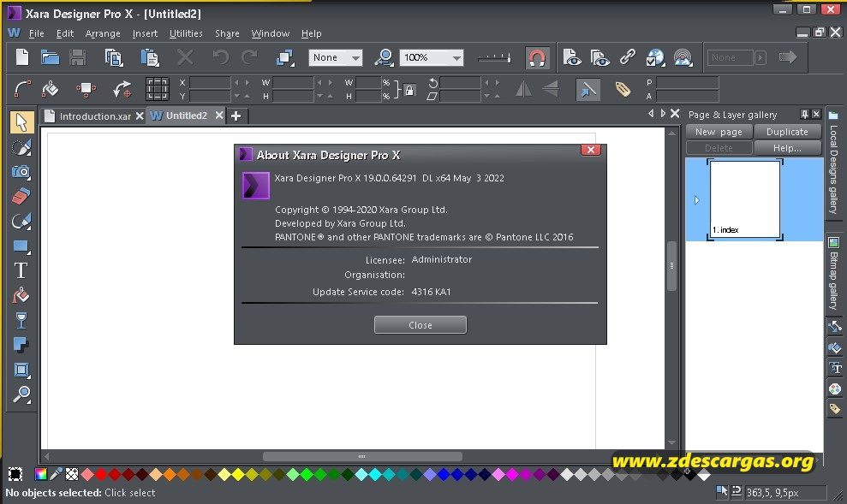The width and height of the screenshot is (847, 504).
Task: Select the Eraser tool
Action: coord(21,197)
